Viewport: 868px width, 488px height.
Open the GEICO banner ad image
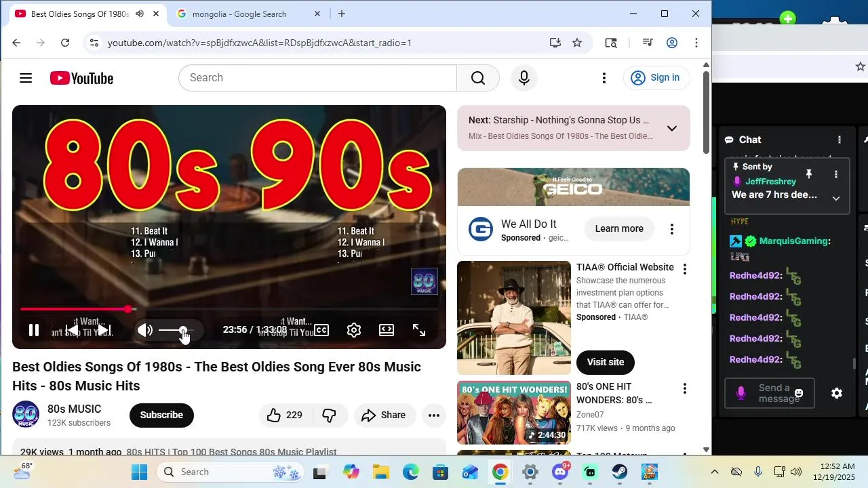pyautogui.click(x=574, y=187)
